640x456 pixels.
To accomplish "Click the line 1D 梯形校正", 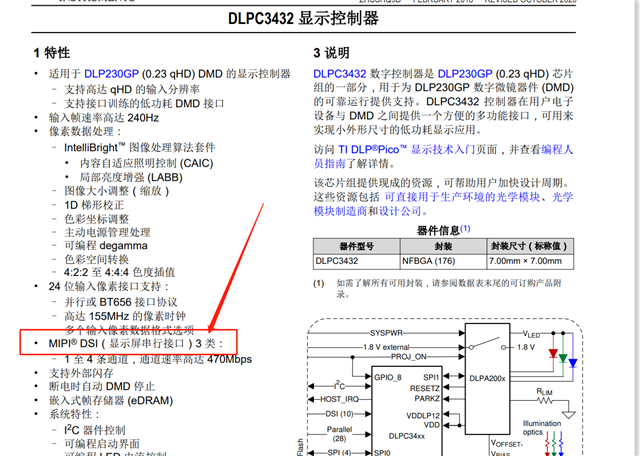I will (x=94, y=205).
